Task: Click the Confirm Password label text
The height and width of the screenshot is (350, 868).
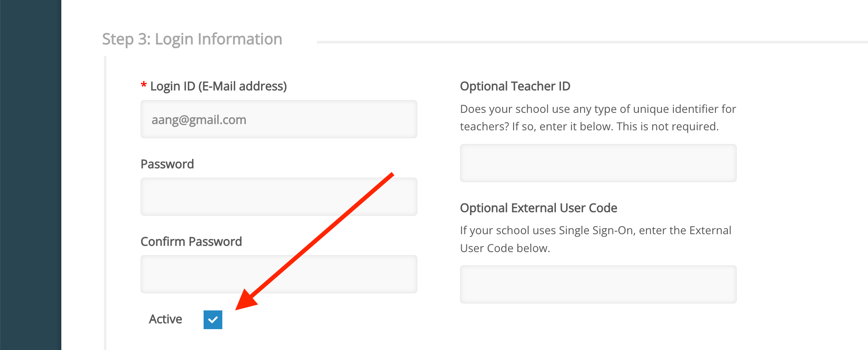Action: [x=191, y=242]
